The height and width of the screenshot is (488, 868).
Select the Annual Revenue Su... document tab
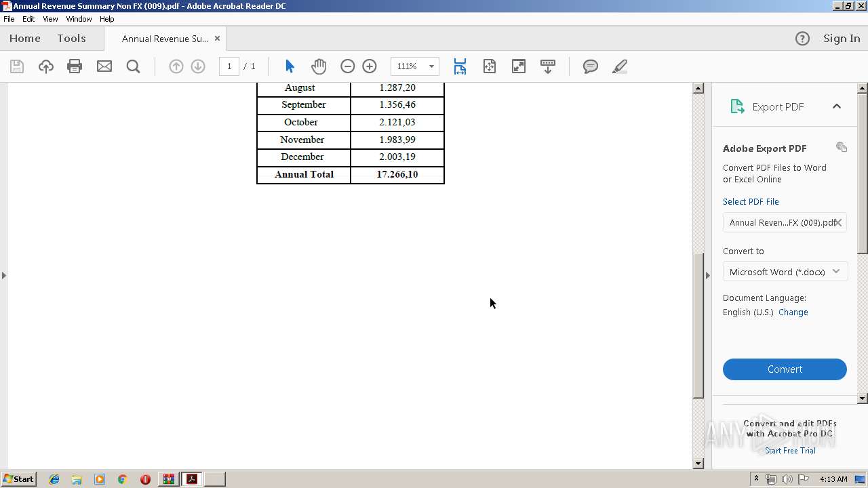click(165, 39)
